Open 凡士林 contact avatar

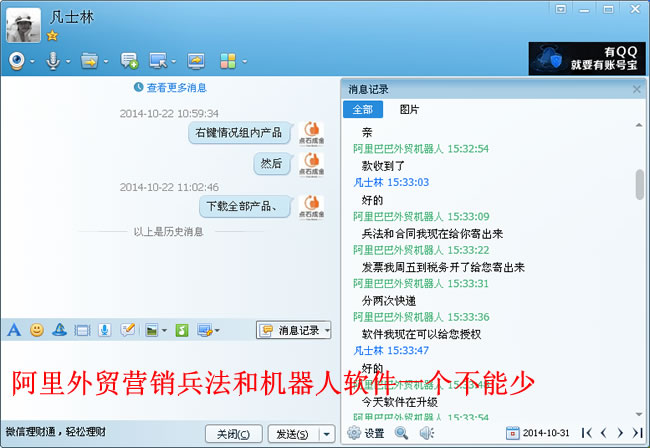click(x=24, y=25)
